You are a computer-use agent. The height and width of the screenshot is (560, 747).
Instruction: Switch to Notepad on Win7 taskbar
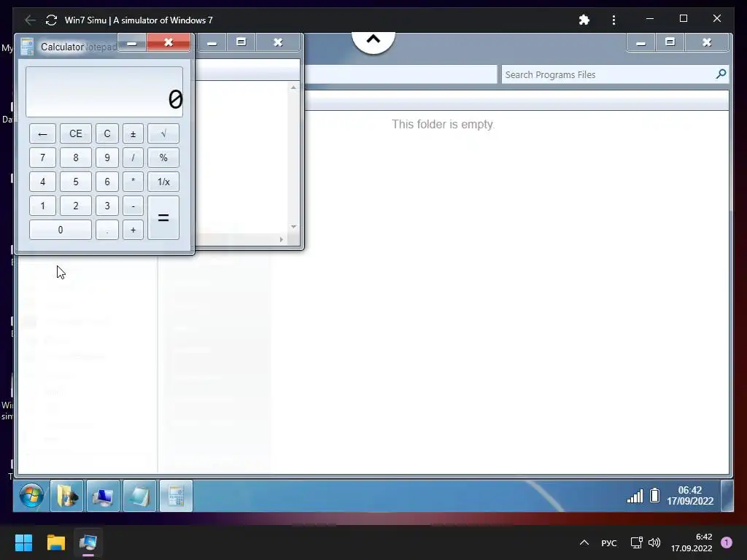[x=139, y=496]
